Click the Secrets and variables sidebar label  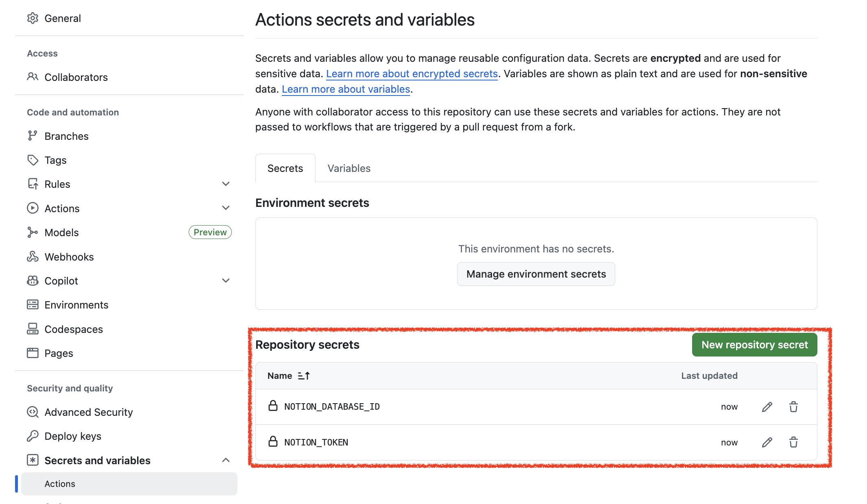(97, 461)
